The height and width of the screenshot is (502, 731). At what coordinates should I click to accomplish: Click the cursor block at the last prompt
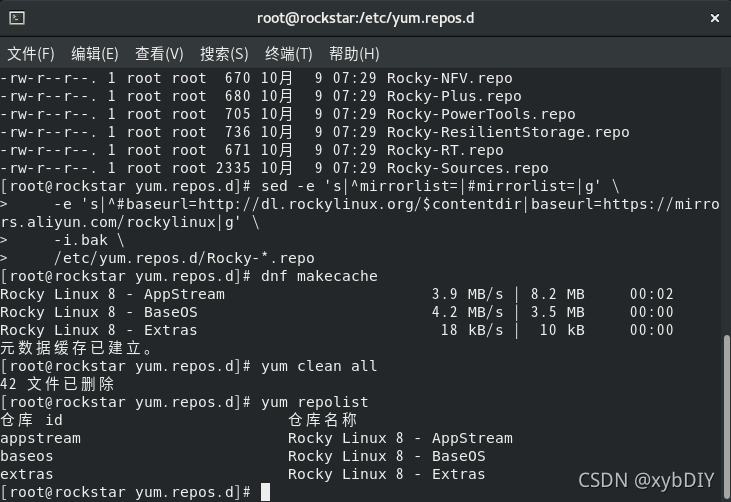click(x=266, y=492)
